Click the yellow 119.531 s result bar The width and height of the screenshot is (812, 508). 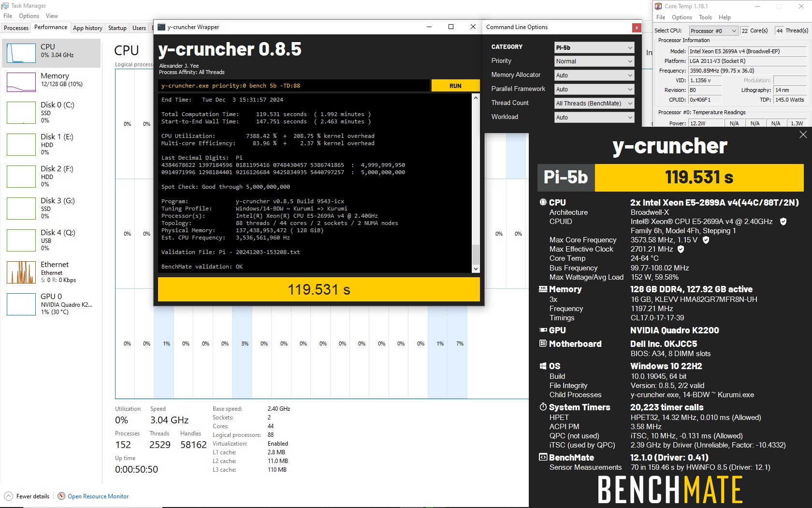[319, 289]
